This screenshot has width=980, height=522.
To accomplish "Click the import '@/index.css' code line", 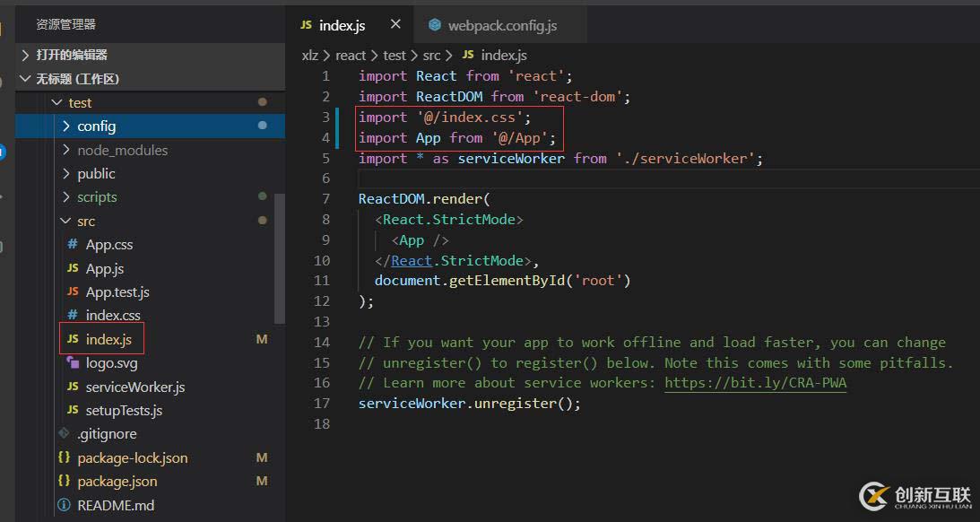I will tap(445, 117).
